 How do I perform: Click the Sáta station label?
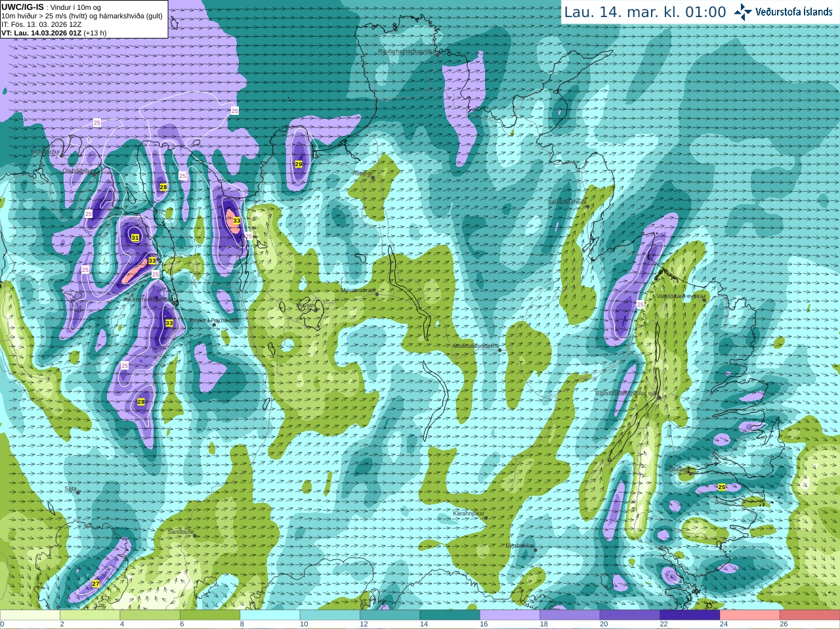pos(70,488)
